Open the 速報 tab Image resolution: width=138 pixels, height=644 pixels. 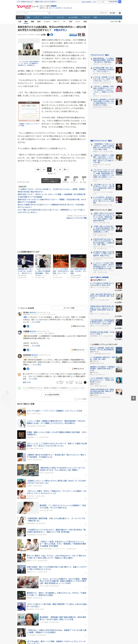28,17
